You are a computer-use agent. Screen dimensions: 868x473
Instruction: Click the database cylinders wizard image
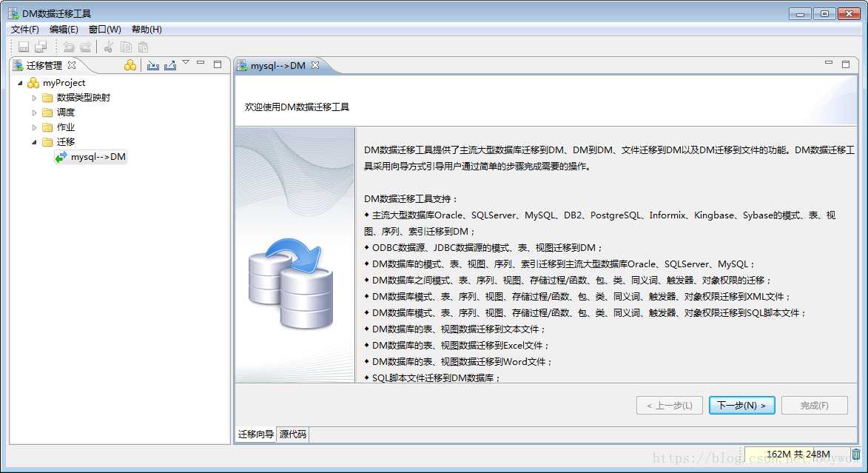click(291, 283)
